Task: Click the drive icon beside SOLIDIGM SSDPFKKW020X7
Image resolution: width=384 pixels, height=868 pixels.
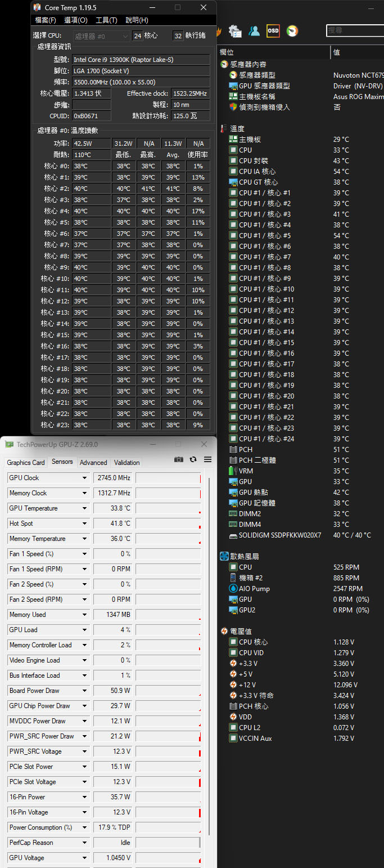Action: coord(234,535)
